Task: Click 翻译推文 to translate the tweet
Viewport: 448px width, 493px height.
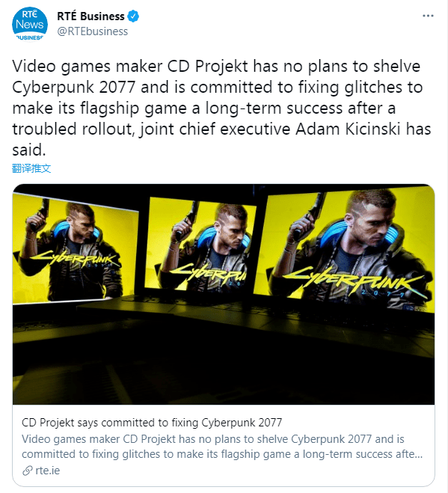Action: point(31,168)
